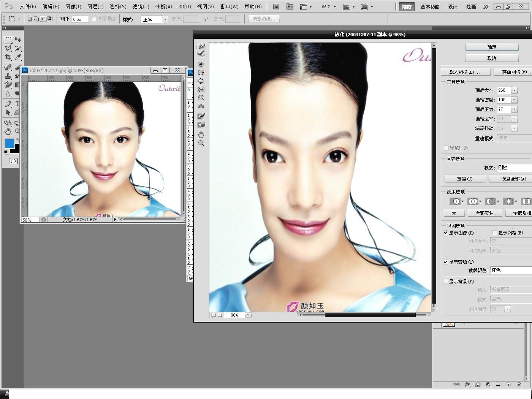Select the Crop tool in main toolbox

pos(8,57)
